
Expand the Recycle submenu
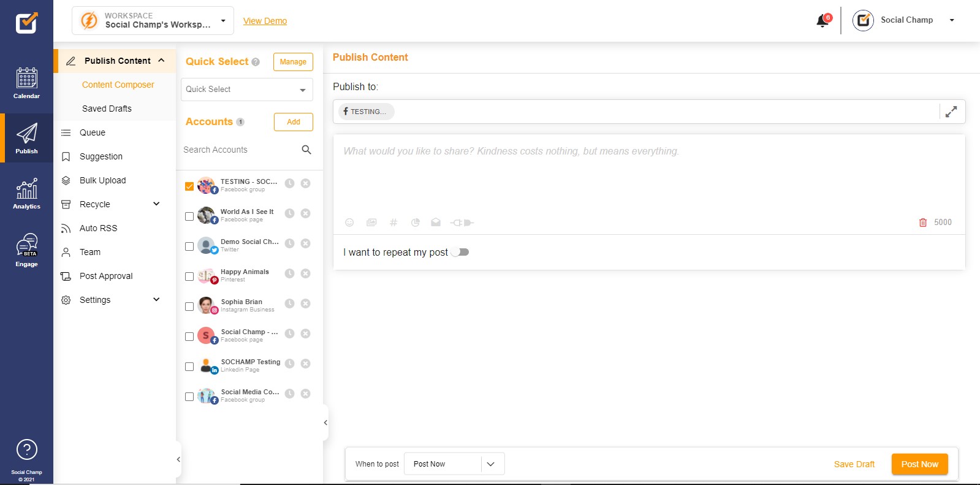pyautogui.click(x=156, y=204)
